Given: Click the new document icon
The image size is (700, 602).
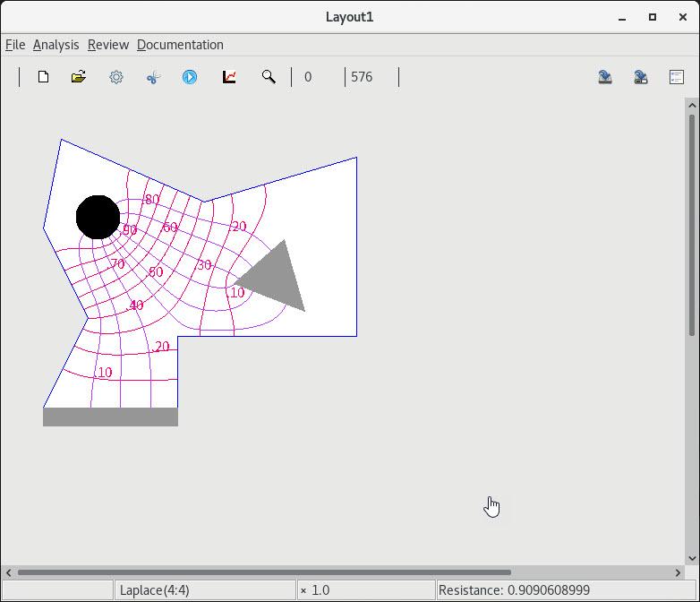Looking at the screenshot, I should click(43, 77).
